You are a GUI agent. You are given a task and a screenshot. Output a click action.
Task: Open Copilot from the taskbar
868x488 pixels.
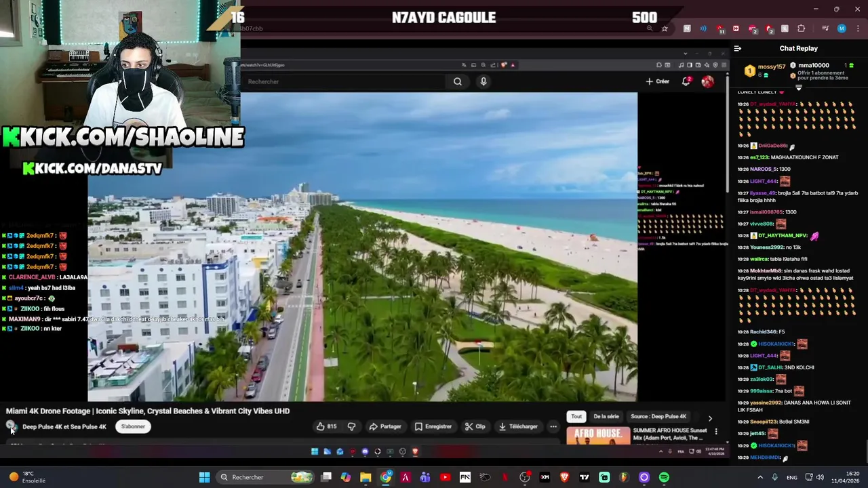tap(346, 477)
